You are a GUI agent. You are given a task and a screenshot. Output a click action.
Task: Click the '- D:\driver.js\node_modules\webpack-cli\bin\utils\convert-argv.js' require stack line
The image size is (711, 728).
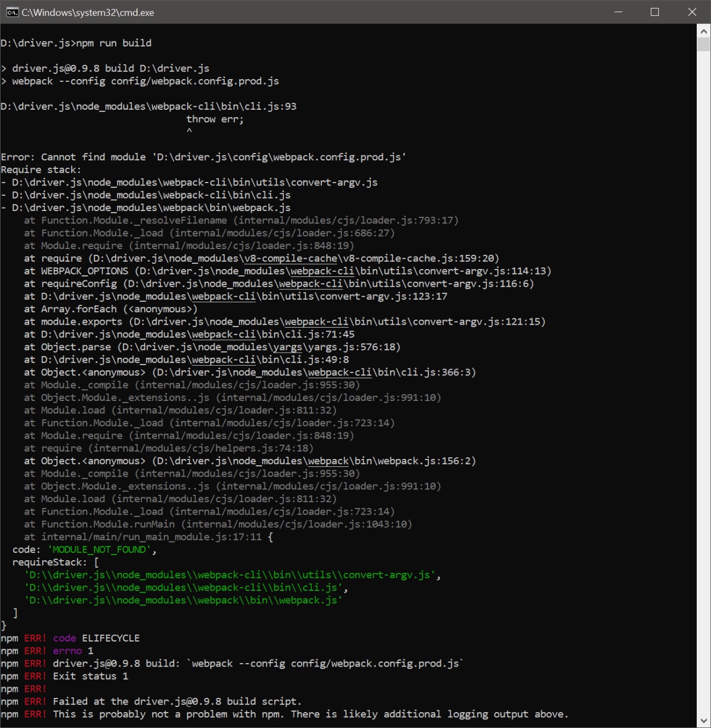click(x=189, y=183)
